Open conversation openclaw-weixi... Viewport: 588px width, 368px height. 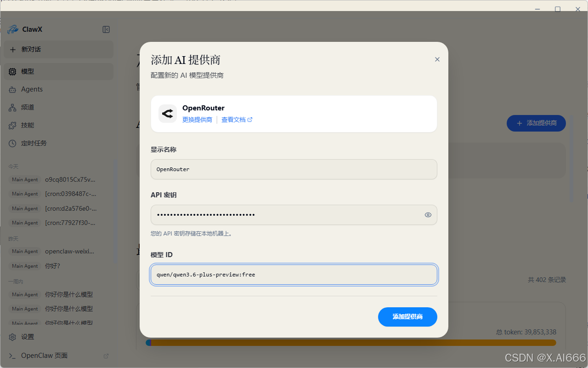click(x=58, y=251)
